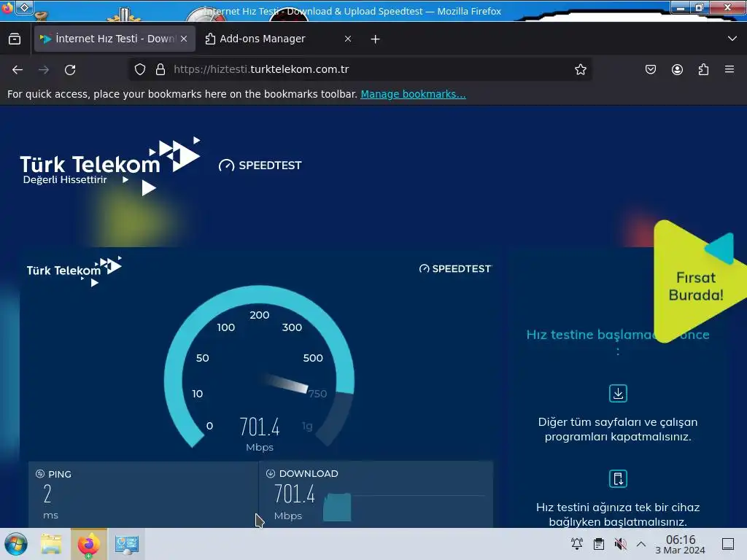
Task: Open the Firefox account menu
Action: click(677, 69)
